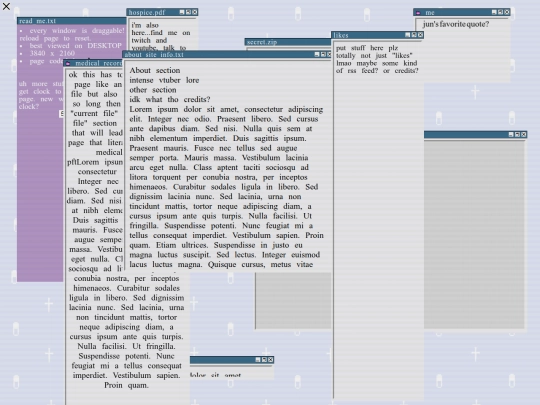
Task: Close the me window
Action: (507, 12)
